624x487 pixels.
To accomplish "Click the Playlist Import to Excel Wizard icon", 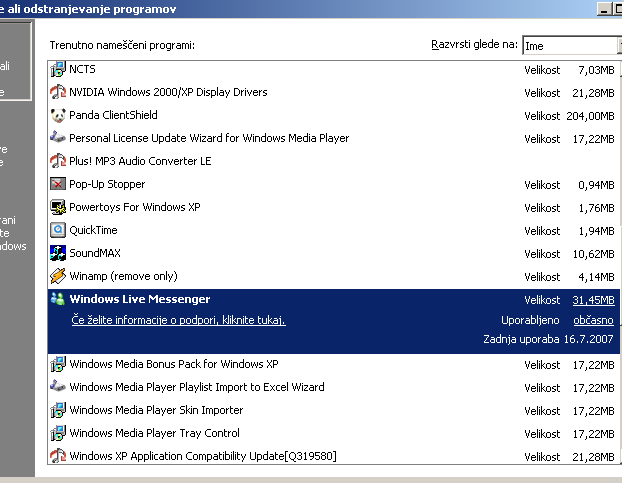I will click(58, 386).
